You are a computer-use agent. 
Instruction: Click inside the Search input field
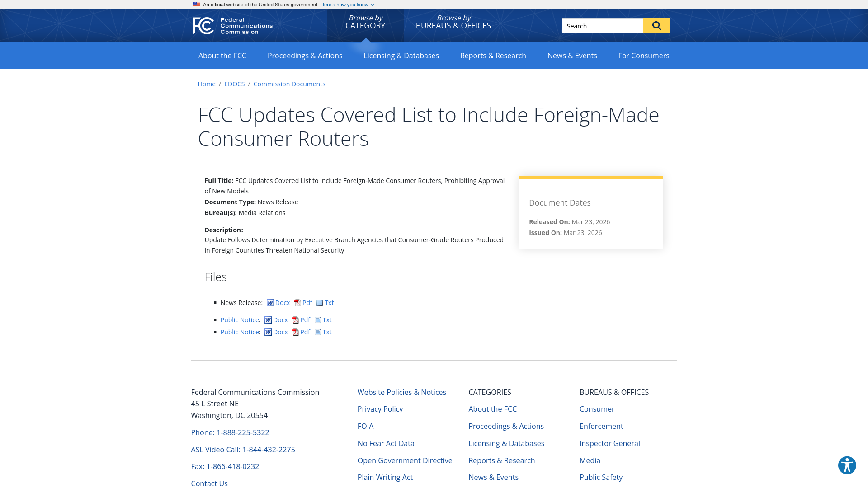(601, 26)
